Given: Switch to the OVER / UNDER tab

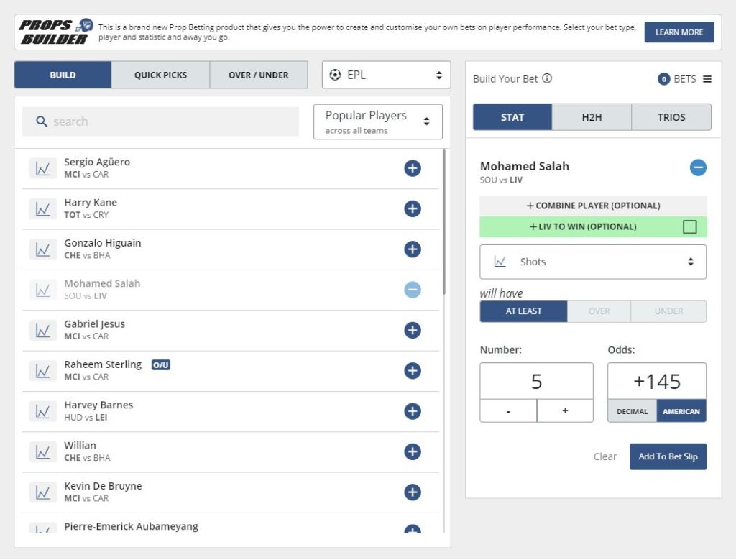Looking at the screenshot, I should click(x=259, y=75).
